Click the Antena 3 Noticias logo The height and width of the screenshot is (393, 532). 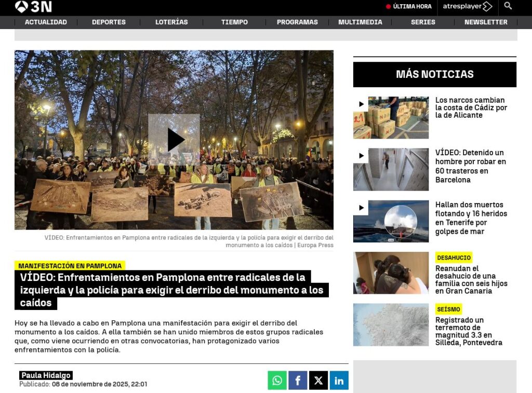[x=33, y=7]
